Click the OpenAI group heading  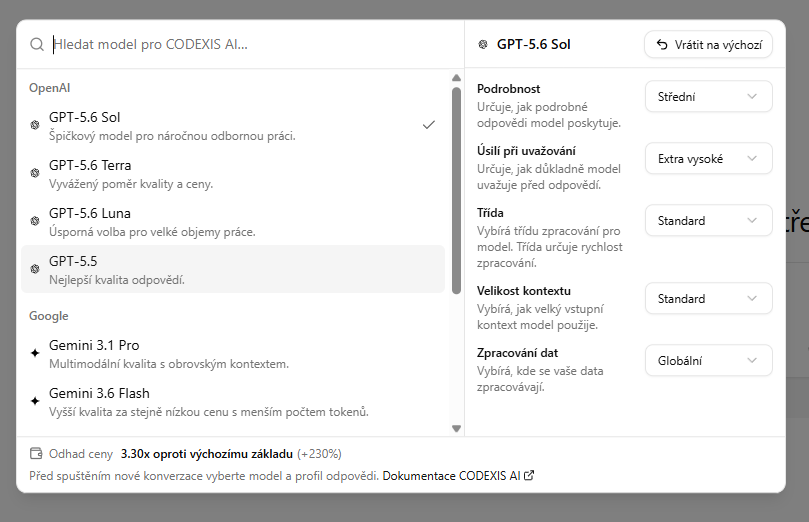(50, 88)
